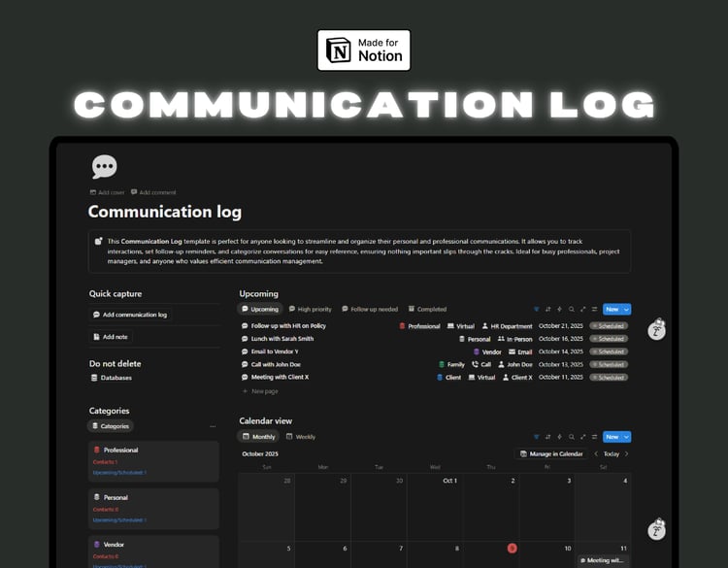The width and height of the screenshot is (728, 568).
Task: Open the Professional category card
Action: tap(153, 461)
